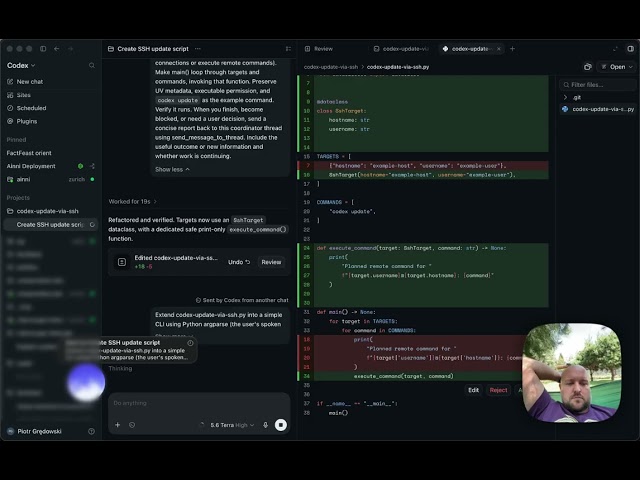This screenshot has height=480, width=640.
Task: Toggle the task list icon in chat header
Action: (x=288, y=49)
